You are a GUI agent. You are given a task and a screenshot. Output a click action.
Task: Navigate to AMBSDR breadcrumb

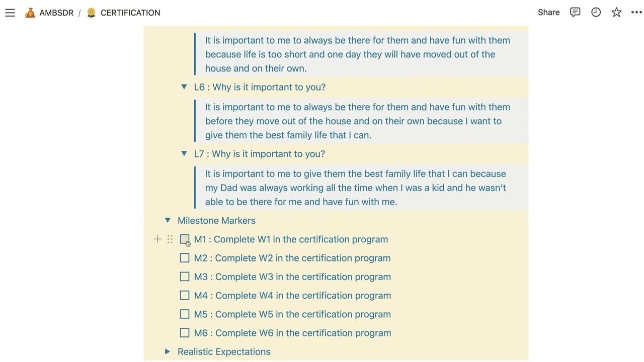[56, 13]
